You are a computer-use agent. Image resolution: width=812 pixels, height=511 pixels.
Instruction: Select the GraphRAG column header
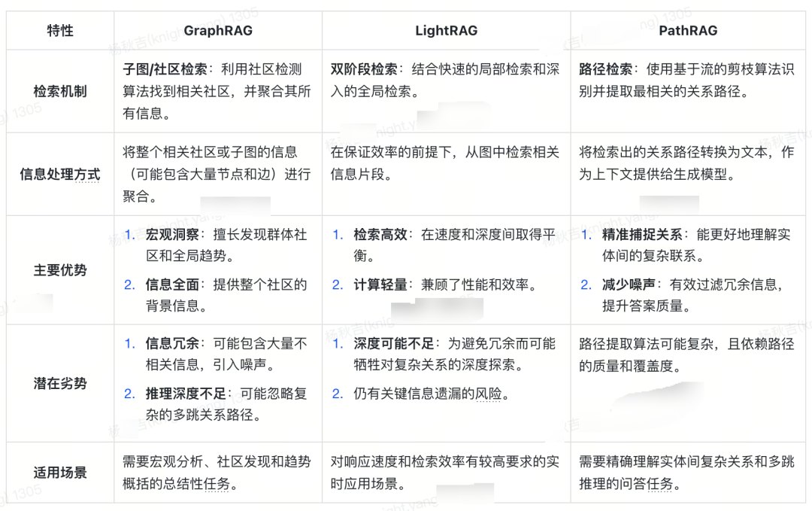[218, 30]
